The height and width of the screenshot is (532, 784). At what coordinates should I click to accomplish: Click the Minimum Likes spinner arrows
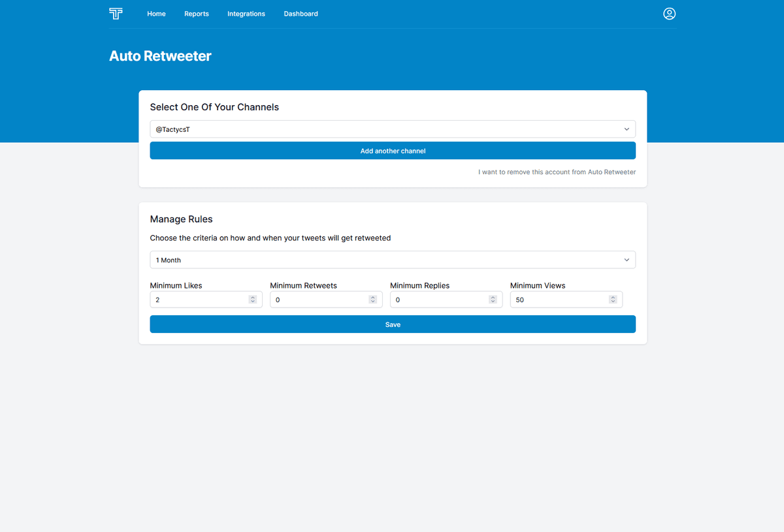point(252,300)
